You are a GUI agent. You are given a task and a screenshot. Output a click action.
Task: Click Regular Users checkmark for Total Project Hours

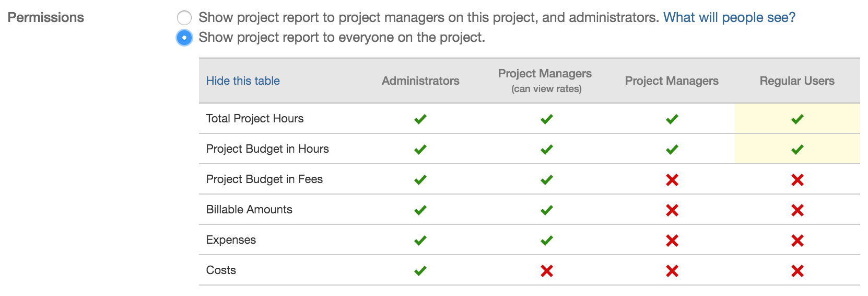coord(797,119)
